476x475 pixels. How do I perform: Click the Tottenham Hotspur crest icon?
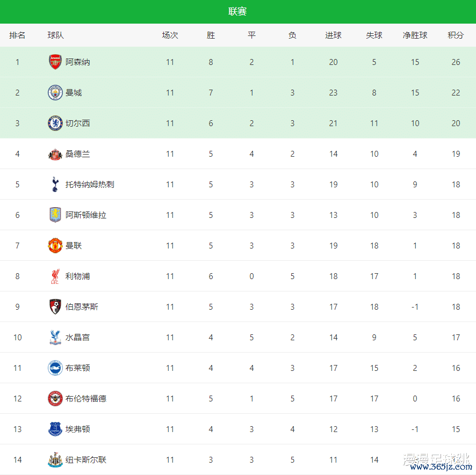point(55,185)
